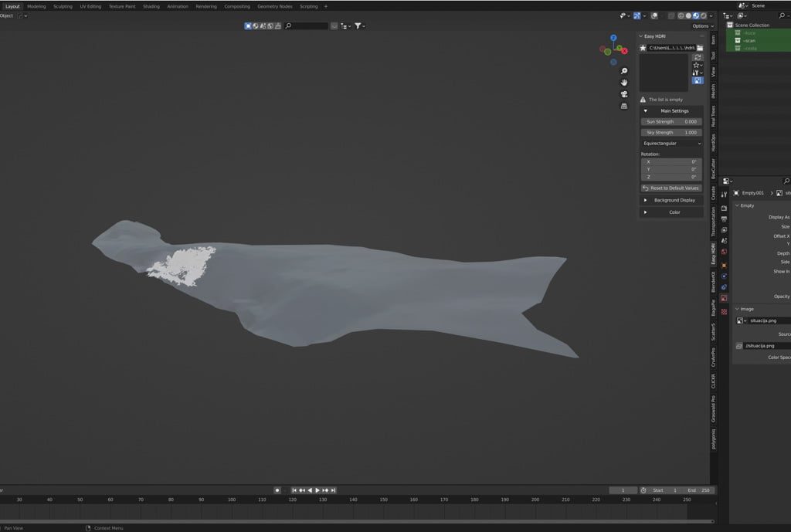Toggle the viewport overlays button
The width and height of the screenshot is (791, 532).
(654, 15)
